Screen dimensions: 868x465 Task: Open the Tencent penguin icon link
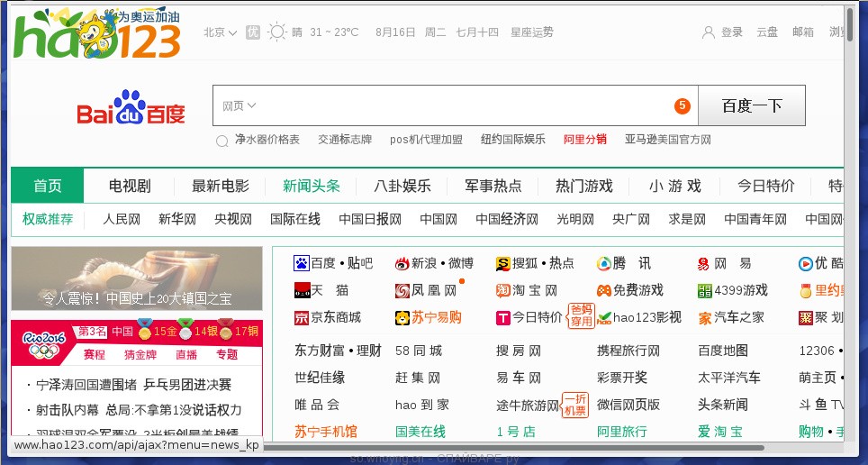point(603,263)
